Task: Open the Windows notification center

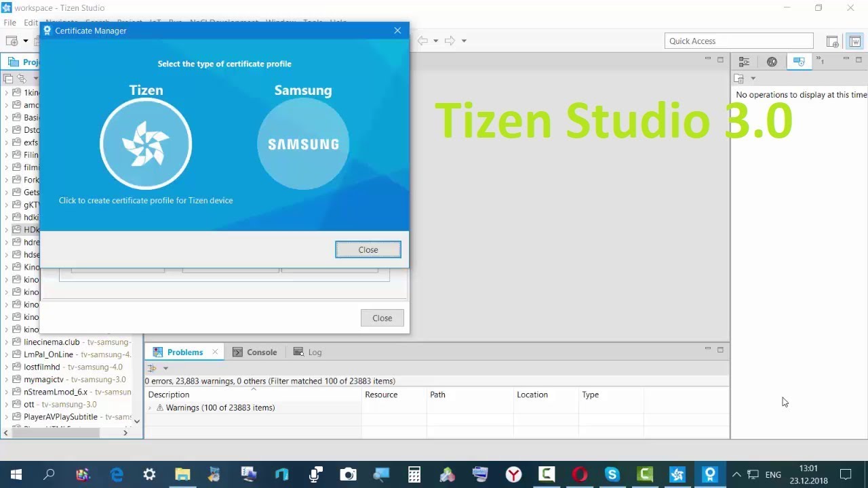Action: (x=846, y=474)
